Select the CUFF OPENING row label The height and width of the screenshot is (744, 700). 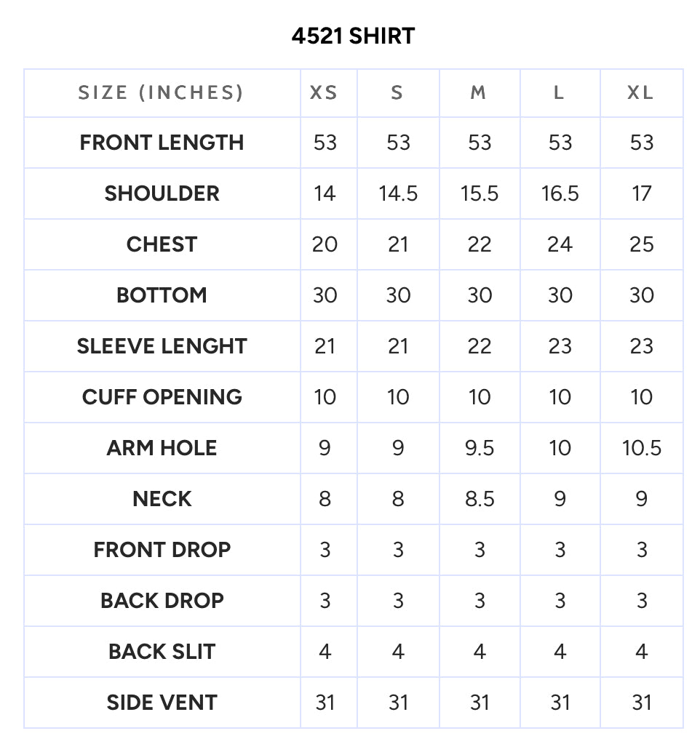162,396
